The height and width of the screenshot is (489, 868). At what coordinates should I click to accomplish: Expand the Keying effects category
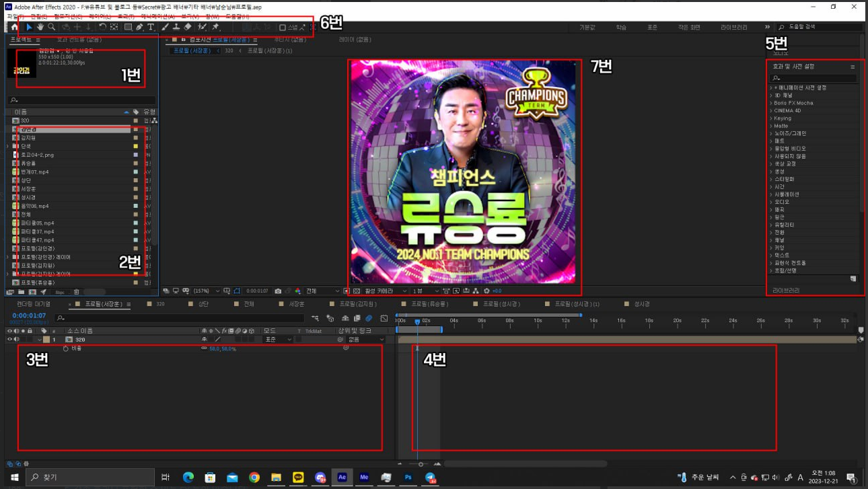(783, 118)
